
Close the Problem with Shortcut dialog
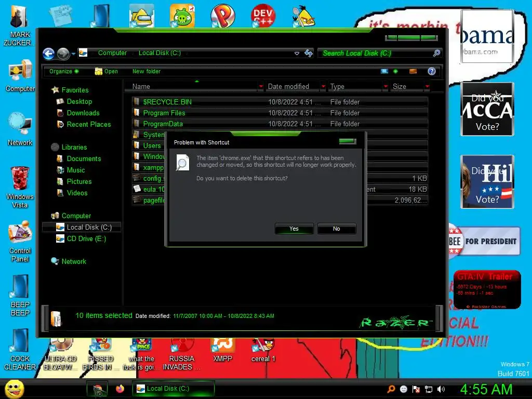coord(347,141)
